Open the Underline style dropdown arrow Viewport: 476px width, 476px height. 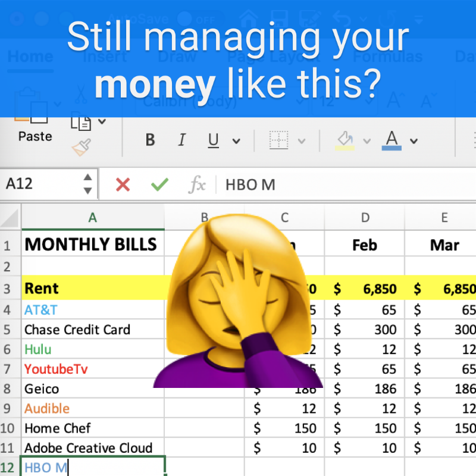click(x=236, y=141)
